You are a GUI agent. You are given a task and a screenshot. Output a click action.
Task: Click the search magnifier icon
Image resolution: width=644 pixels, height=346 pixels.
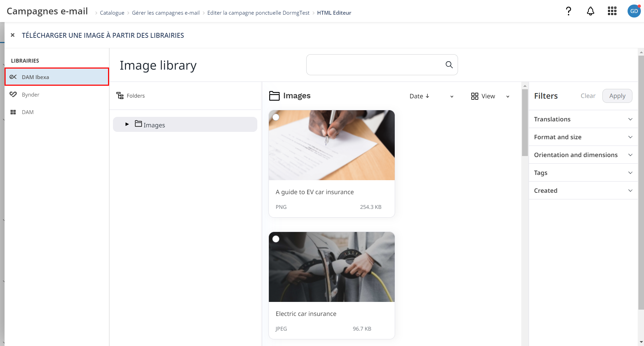(x=449, y=65)
